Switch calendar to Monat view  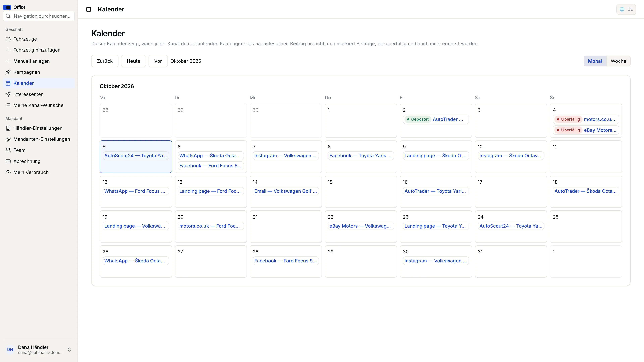tap(595, 61)
